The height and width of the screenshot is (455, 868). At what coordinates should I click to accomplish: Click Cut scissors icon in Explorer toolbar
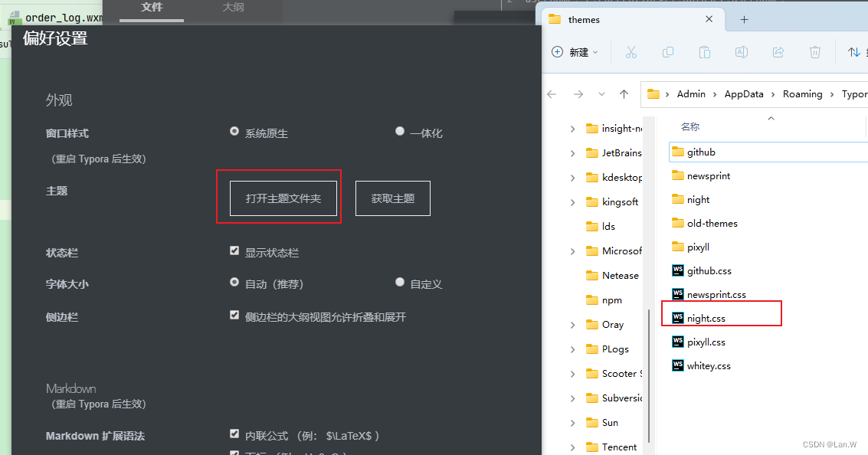tap(631, 52)
